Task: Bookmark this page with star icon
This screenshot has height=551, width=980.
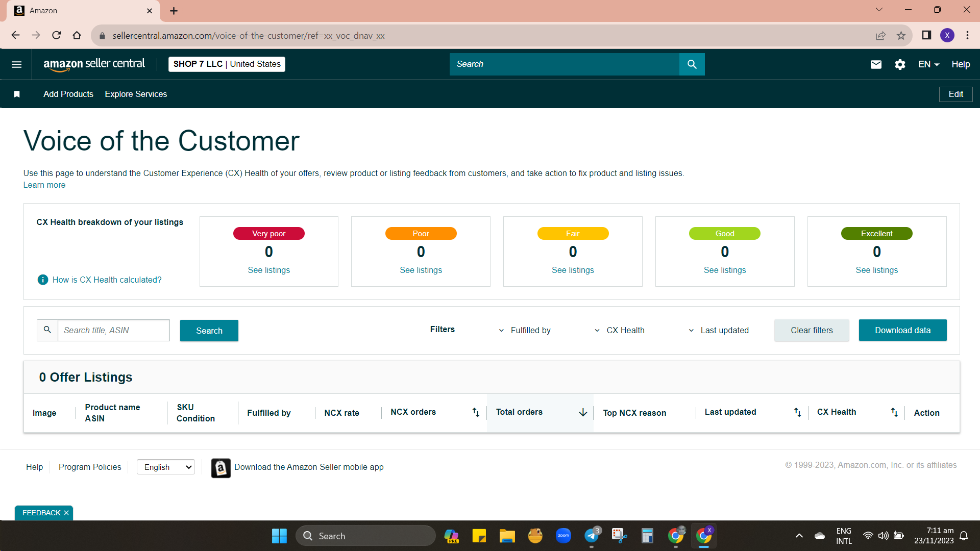Action: click(x=901, y=35)
